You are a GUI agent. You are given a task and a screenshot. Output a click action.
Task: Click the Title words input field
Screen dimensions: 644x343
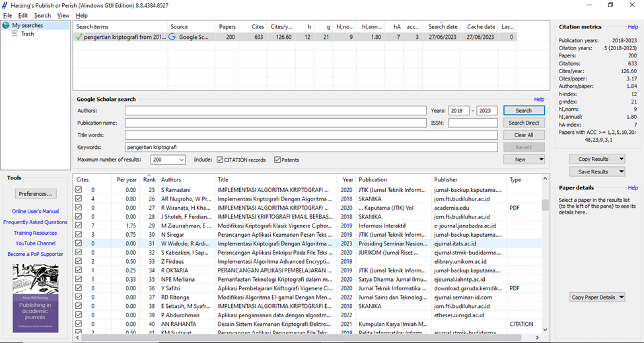[311, 135]
